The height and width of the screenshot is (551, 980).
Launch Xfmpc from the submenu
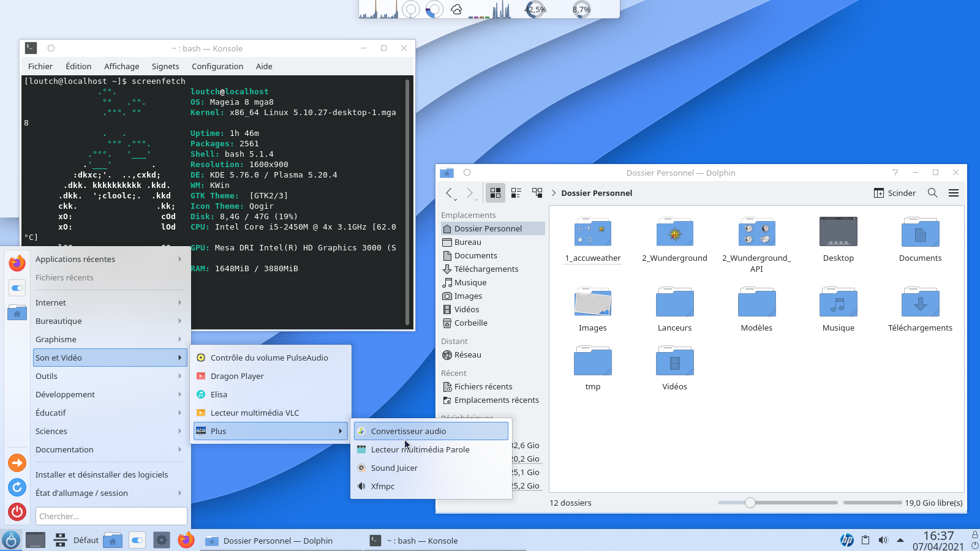click(431, 486)
